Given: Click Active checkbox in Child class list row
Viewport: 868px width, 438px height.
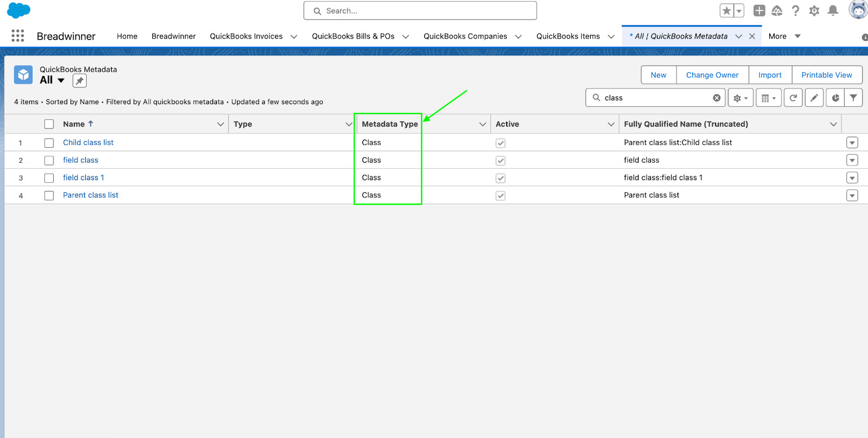Looking at the screenshot, I should pos(501,143).
